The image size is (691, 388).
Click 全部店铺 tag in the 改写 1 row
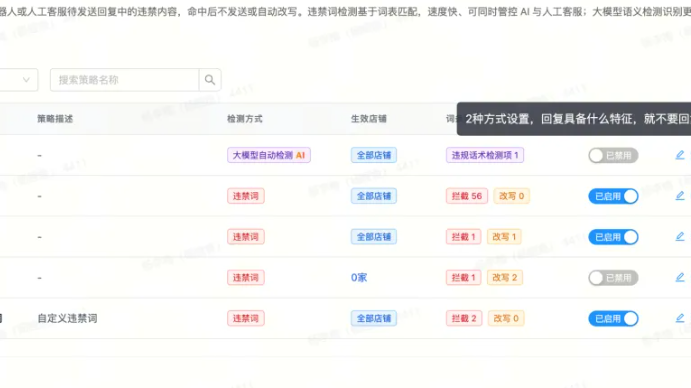tap(374, 237)
